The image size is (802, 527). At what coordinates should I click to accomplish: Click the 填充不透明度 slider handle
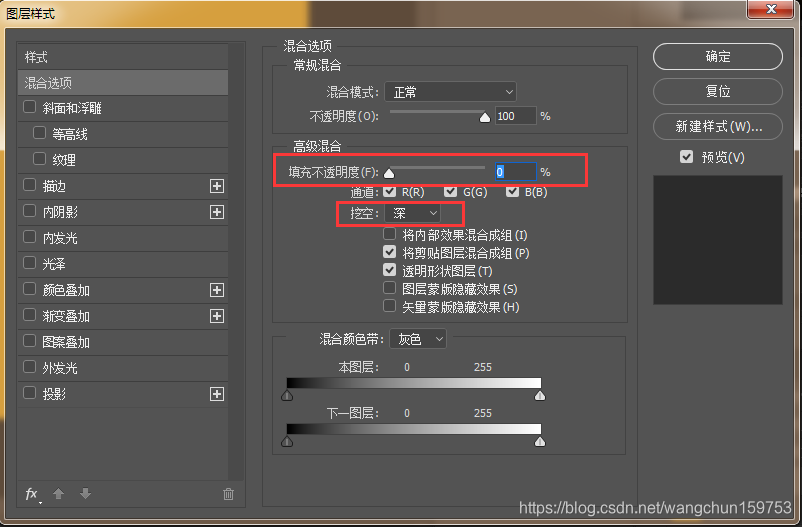click(389, 173)
